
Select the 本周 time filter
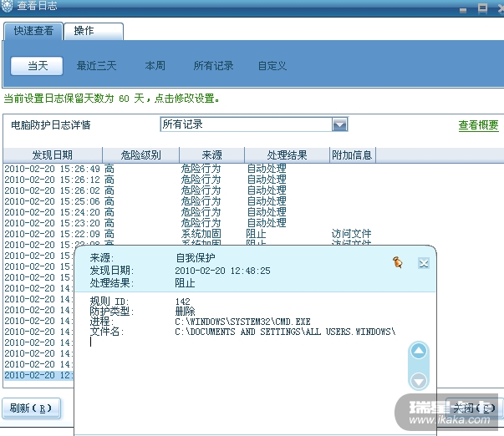point(155,66)
